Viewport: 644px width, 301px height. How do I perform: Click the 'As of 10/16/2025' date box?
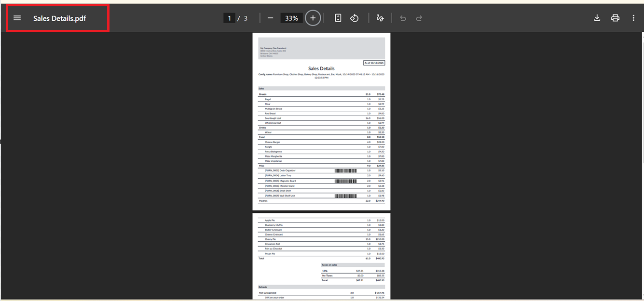coord(374,63)
